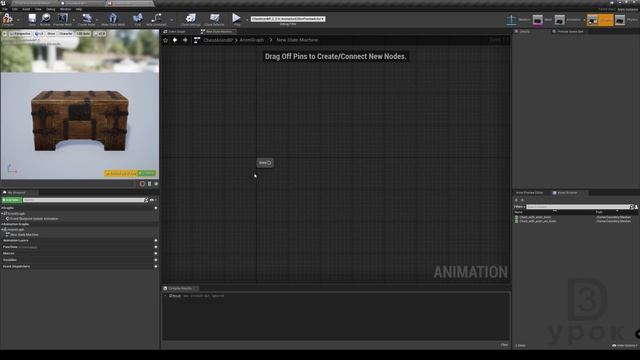
Task: Click the back navigation arrow in graph toolbar
Action: pyautogui.click(x=175, y=40)
